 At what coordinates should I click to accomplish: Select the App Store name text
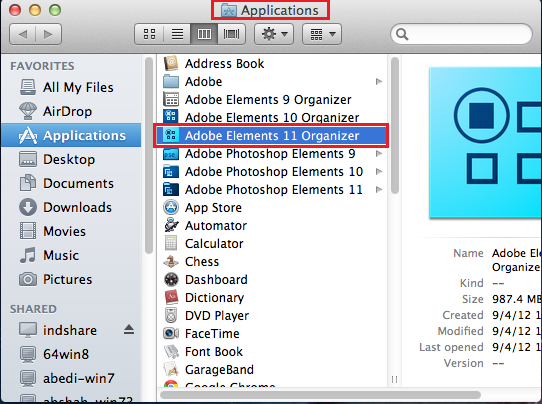point(213,208)
